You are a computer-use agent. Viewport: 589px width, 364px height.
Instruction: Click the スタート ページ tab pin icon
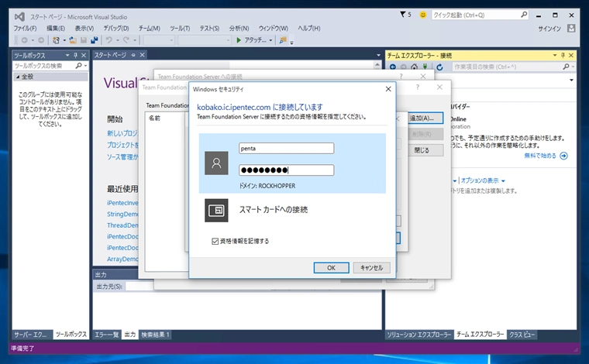point(133,55)
